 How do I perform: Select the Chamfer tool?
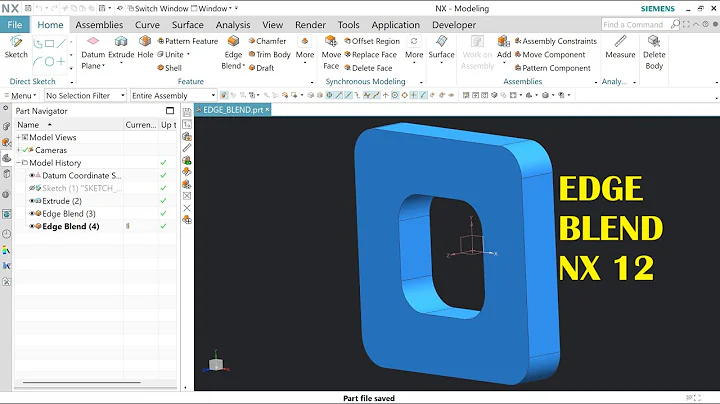(x=267, y=41)
